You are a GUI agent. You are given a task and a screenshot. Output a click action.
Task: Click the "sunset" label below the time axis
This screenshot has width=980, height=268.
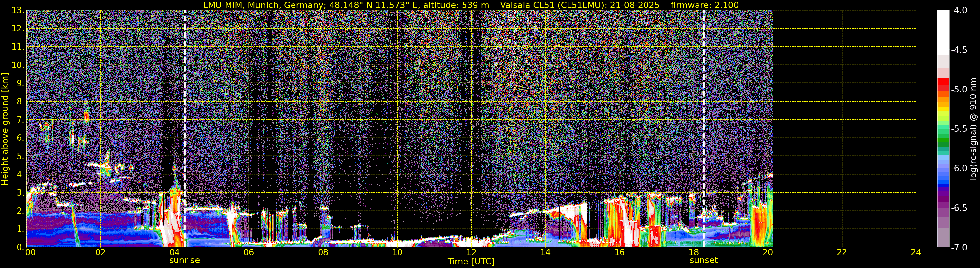pyautogui.click(x=704, y=261)
